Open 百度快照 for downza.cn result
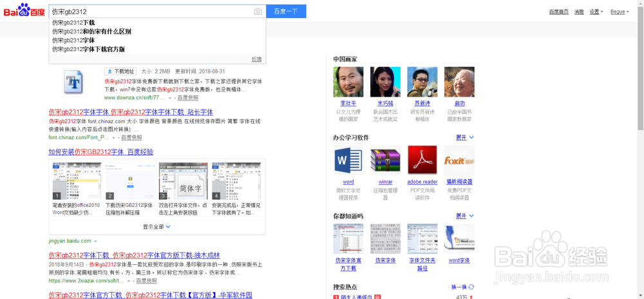This screenshot has width=644, height=299. pos(187,98)
